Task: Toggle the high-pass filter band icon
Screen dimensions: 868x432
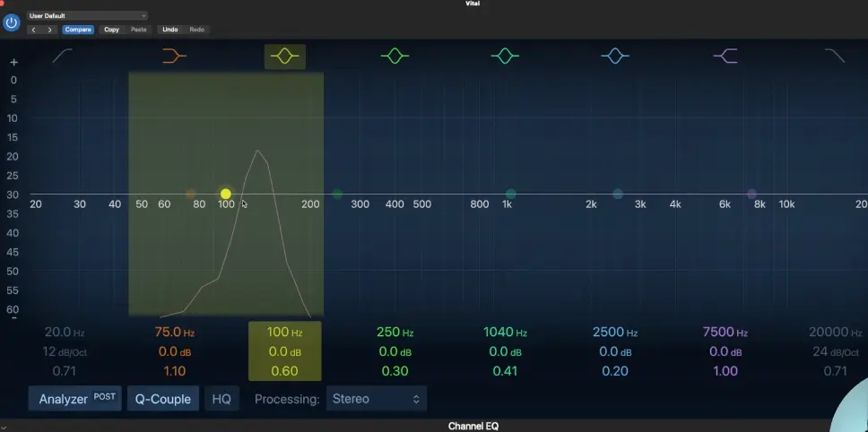Action: pos(63,56)
